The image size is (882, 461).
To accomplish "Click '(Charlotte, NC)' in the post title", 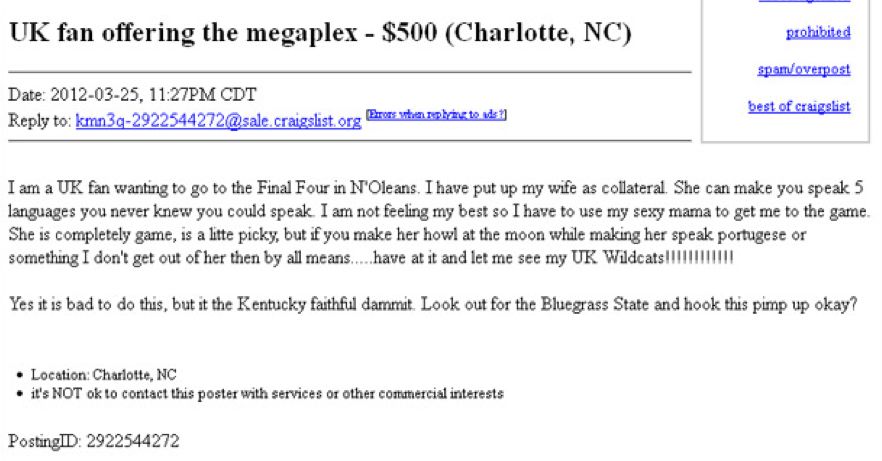I will (539, 33).
